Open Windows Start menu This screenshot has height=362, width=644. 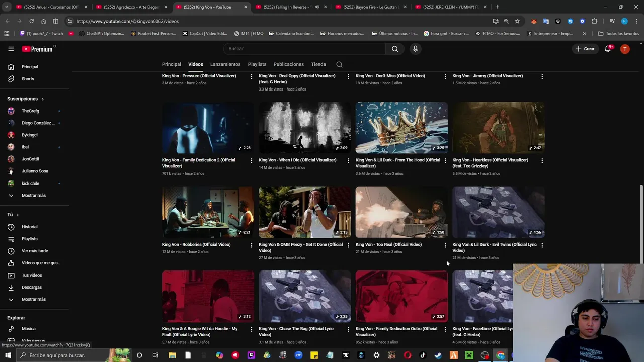click(8, 355)
